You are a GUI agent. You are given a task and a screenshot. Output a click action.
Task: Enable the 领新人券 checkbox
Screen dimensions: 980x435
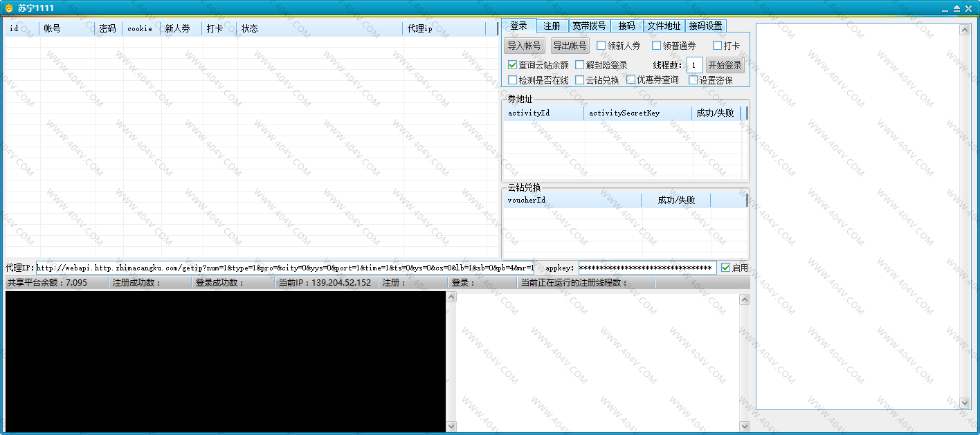(601, 46)
